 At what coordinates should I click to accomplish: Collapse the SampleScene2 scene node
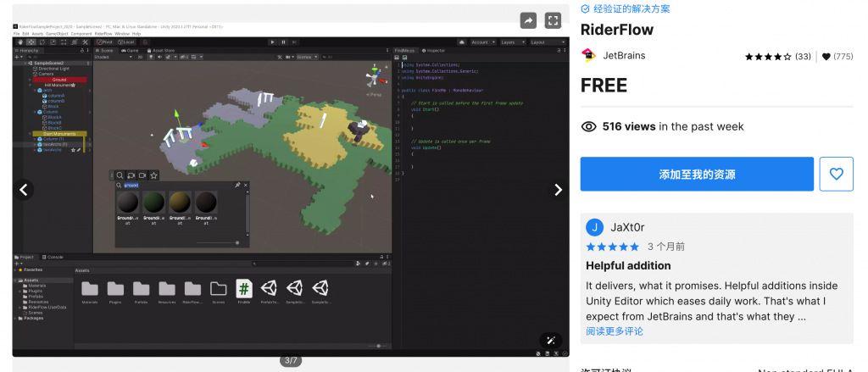25,63
